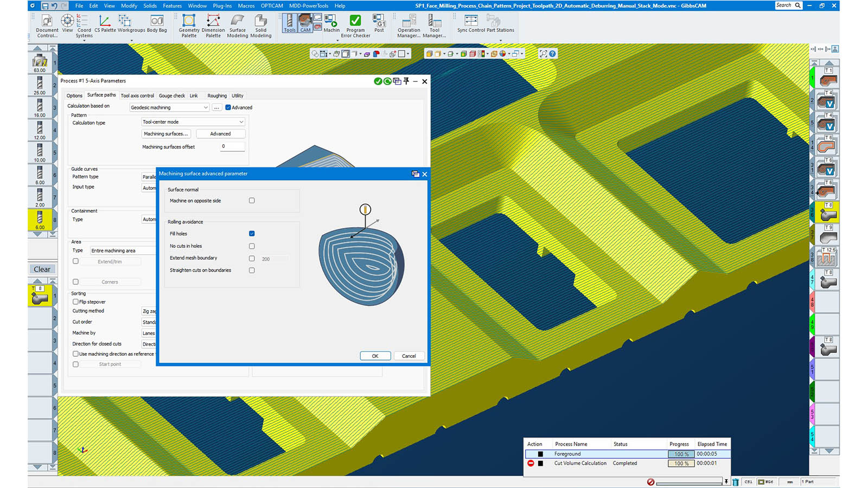The width and height of the screenshot is (868, 488).
Task: Toggle the Advanced checkbox
Action: coord(228,107)
